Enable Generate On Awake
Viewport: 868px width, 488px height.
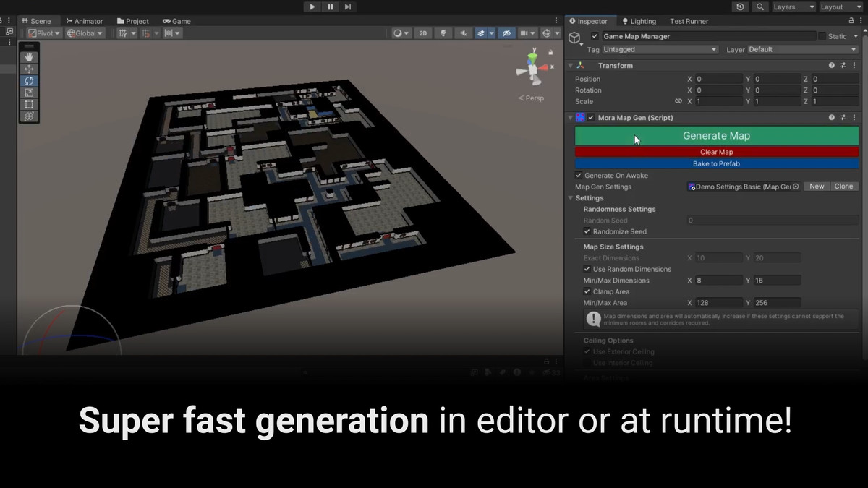pyautogui.click(x=579, y=175)
